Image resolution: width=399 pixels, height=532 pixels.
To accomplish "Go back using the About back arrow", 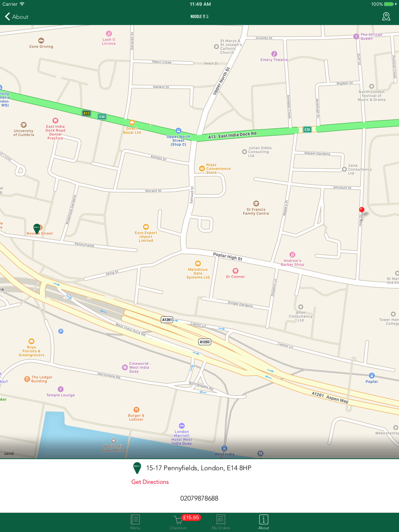I will pos(16,17).
